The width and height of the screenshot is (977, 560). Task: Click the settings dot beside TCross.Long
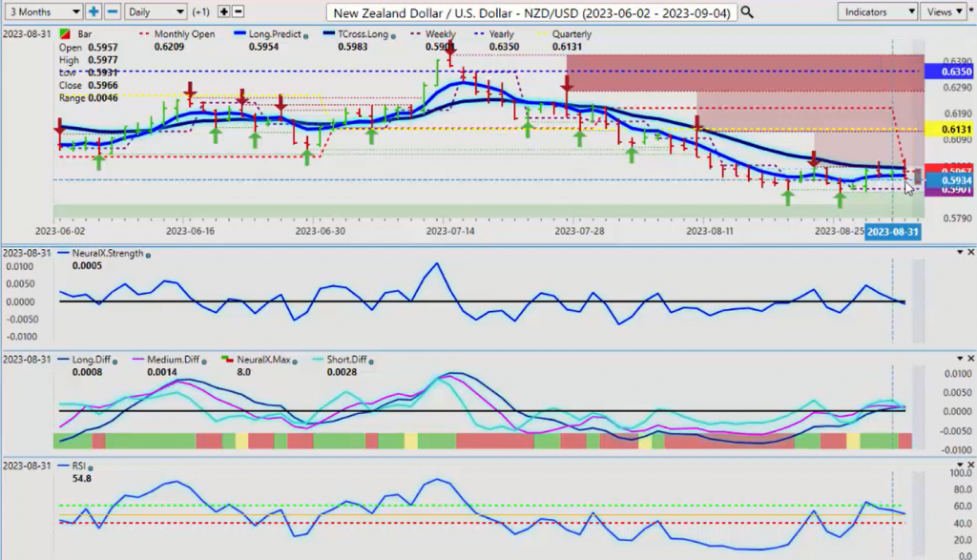(x=392, y=35)
